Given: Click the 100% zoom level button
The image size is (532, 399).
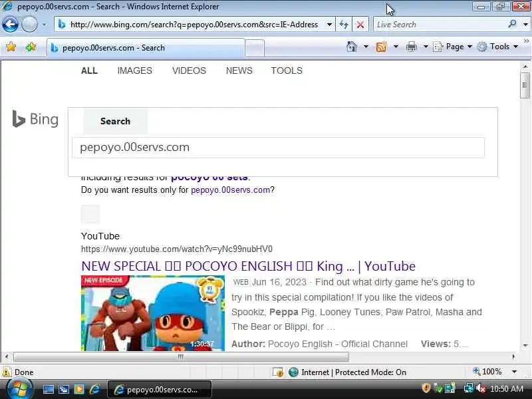Looking at the screenshot, I should pyautogui.click(x=487, y=372).
